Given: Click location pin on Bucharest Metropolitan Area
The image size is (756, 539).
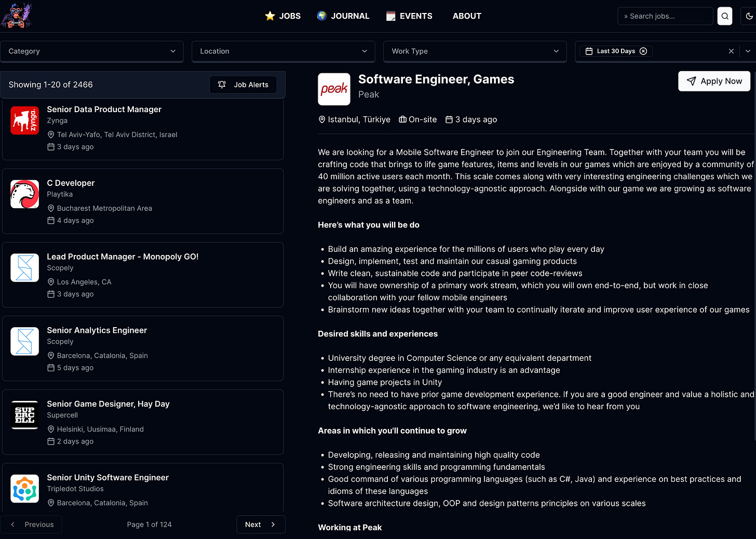Looking at the screenshot, I should [x=51, y=208].
